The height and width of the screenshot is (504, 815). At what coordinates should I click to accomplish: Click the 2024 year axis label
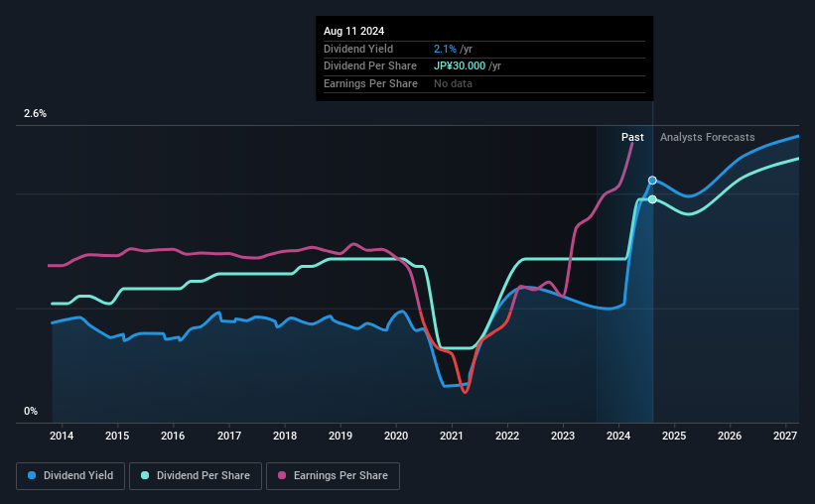618,436
